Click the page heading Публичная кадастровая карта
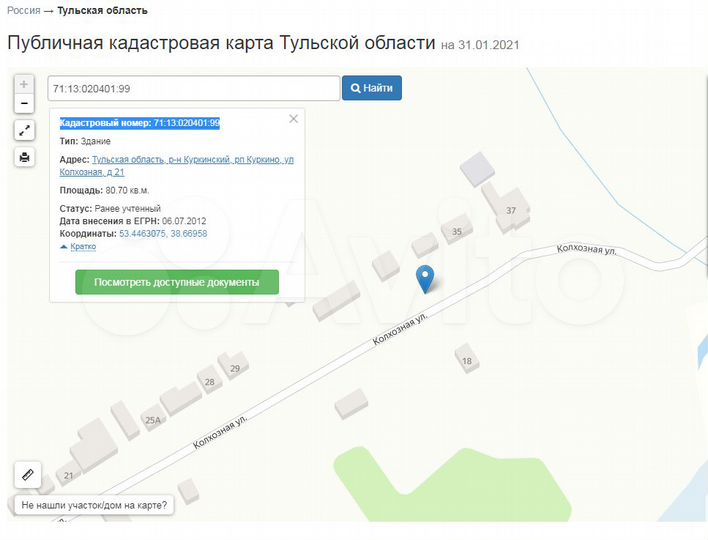This screenshot has height=540, width=708. (x=221, y=43)
